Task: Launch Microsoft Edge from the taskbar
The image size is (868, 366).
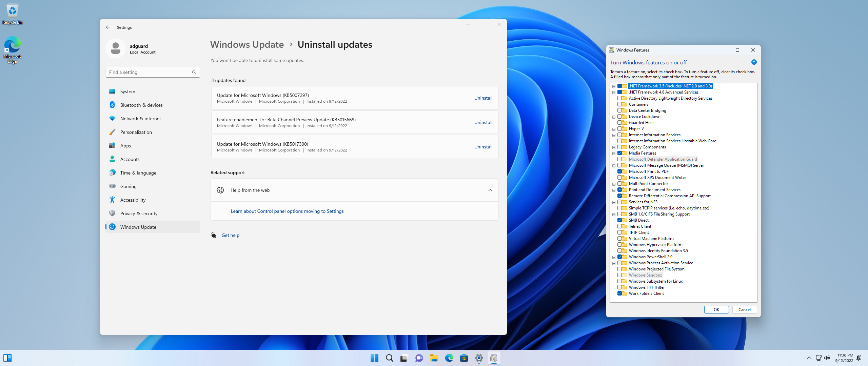Action: click(449, 358)
